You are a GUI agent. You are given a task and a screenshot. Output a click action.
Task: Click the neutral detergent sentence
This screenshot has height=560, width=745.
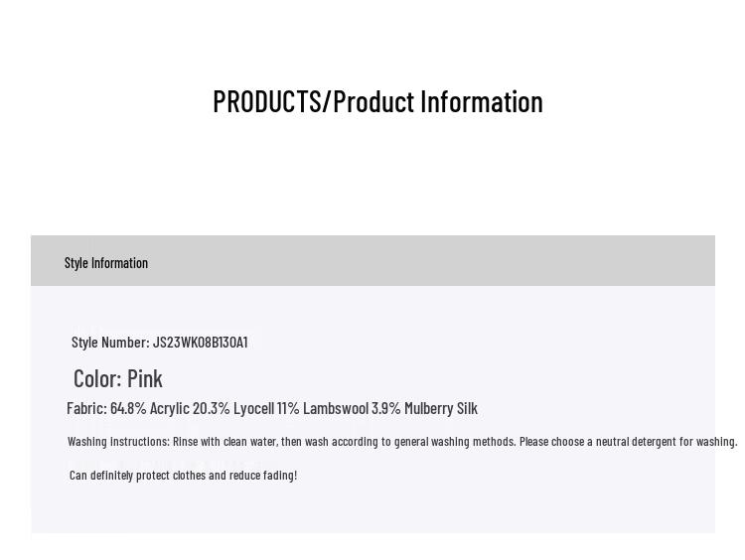628,441
